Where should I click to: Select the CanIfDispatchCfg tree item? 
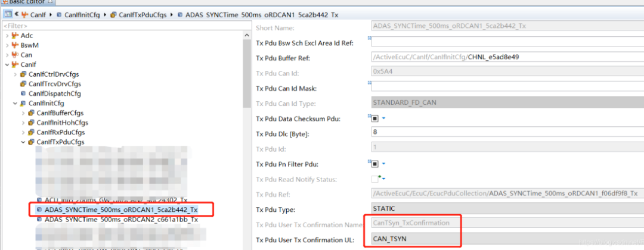pos(55,93)
